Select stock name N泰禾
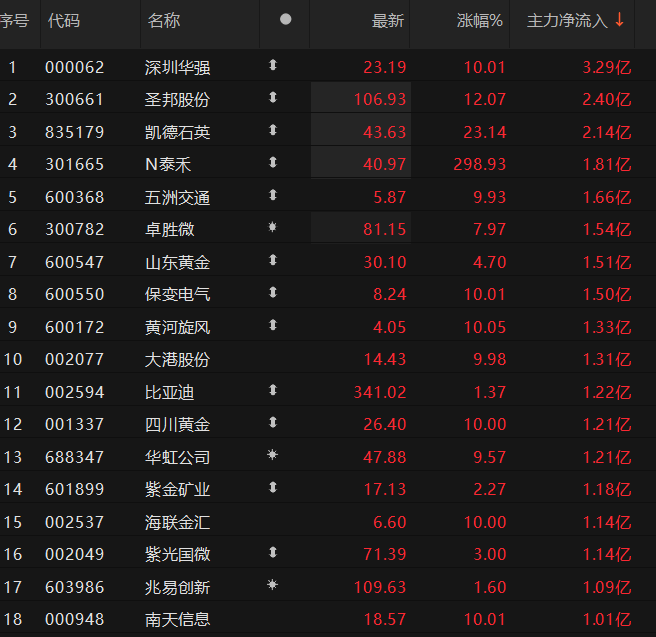 coord(168,165)
